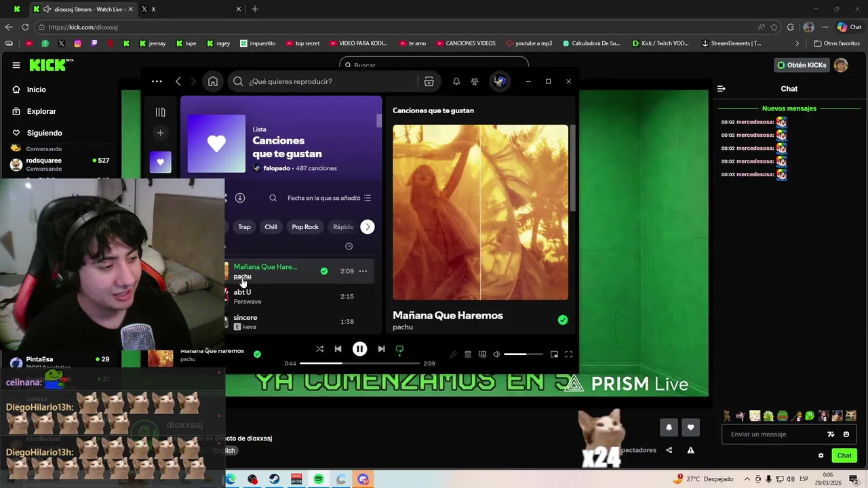Filter songs by the Rápida chip

(343, 227)
